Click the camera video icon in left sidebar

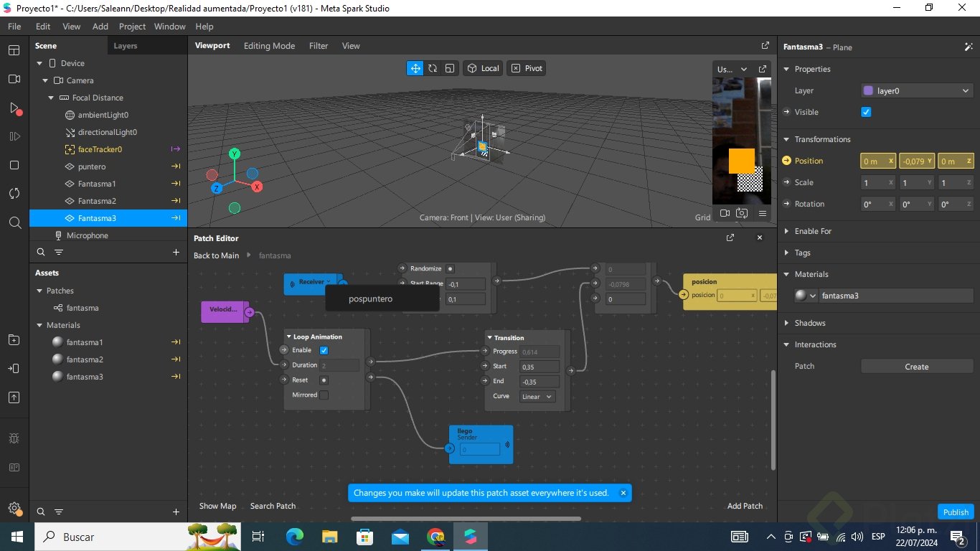(14, 79)
